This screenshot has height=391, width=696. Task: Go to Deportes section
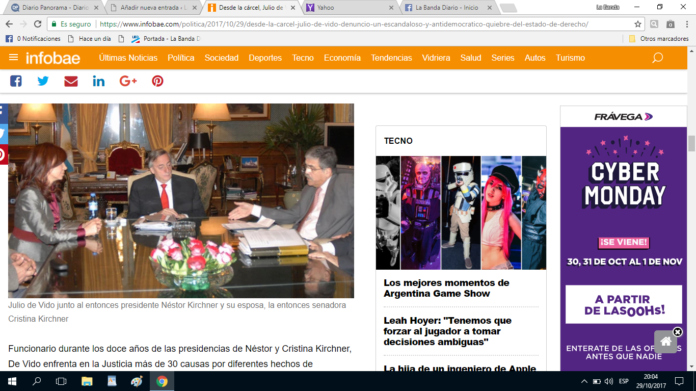pos(265,58)
